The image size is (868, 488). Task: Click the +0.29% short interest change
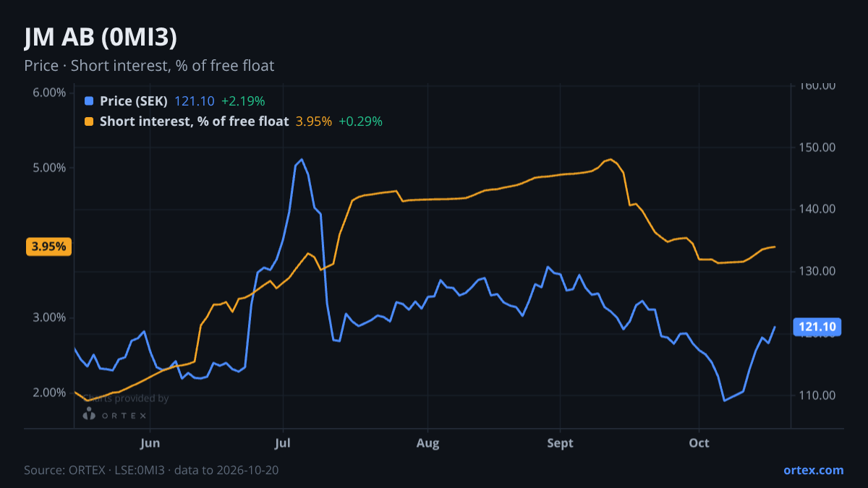360,121
